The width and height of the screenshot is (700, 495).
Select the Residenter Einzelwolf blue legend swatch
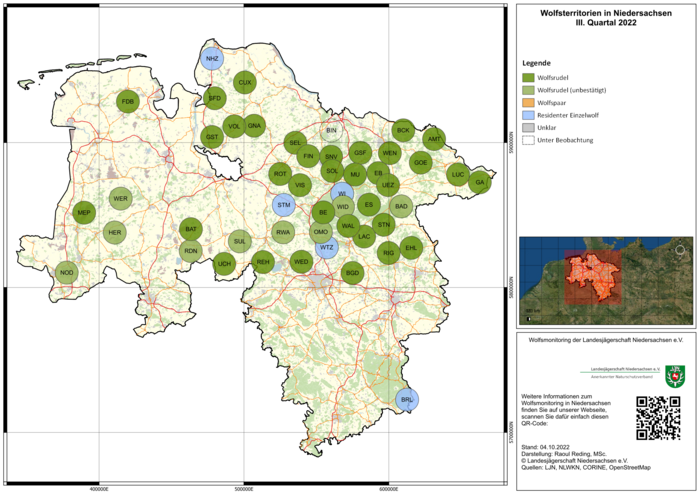coord(528,115)
